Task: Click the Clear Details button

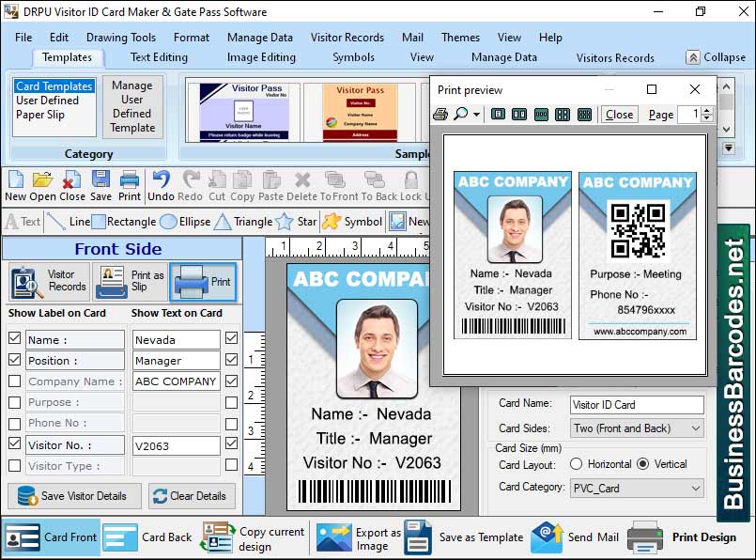Action: point(192,495)
